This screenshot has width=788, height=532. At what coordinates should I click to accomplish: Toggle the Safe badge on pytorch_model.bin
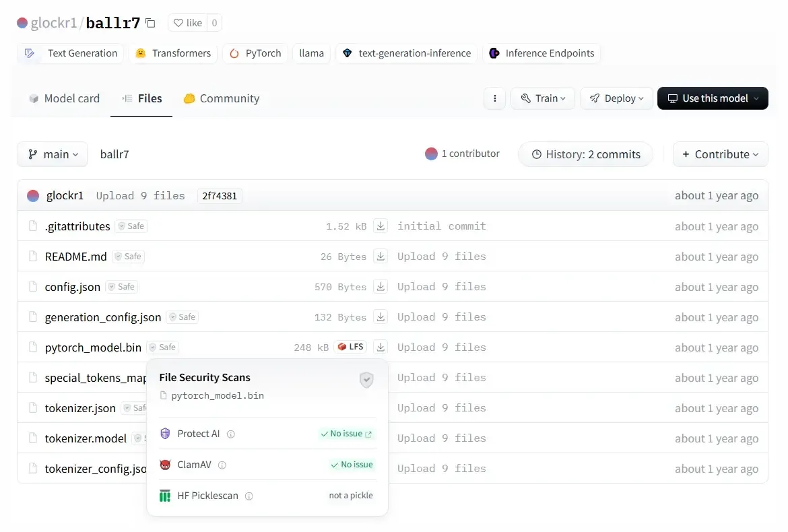[162, 347]
